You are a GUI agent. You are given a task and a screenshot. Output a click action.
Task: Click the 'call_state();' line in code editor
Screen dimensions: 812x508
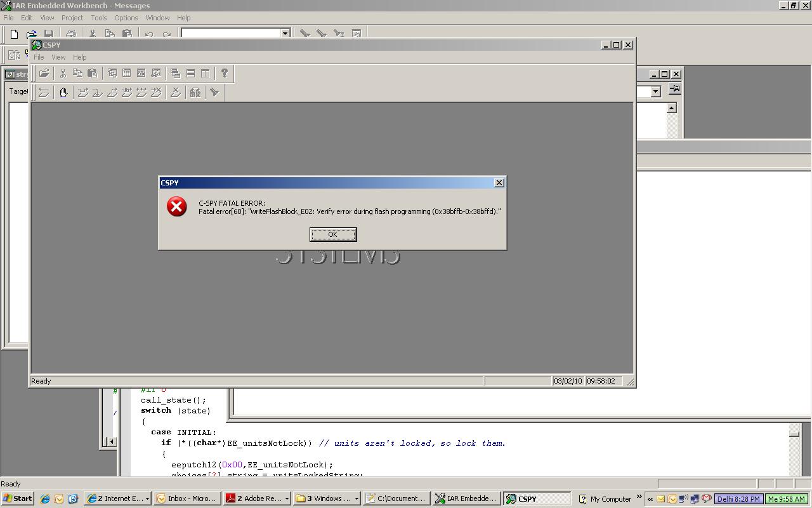tap(174, 400)
